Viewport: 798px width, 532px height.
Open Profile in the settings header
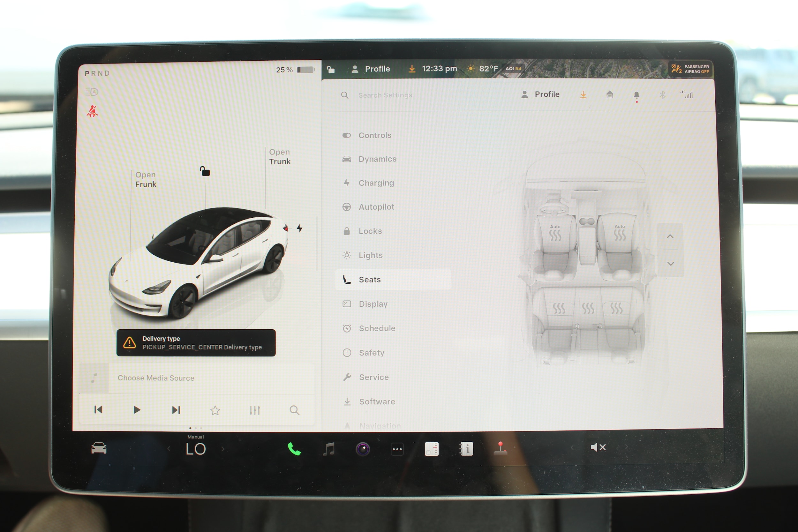[x=540, y=94]
